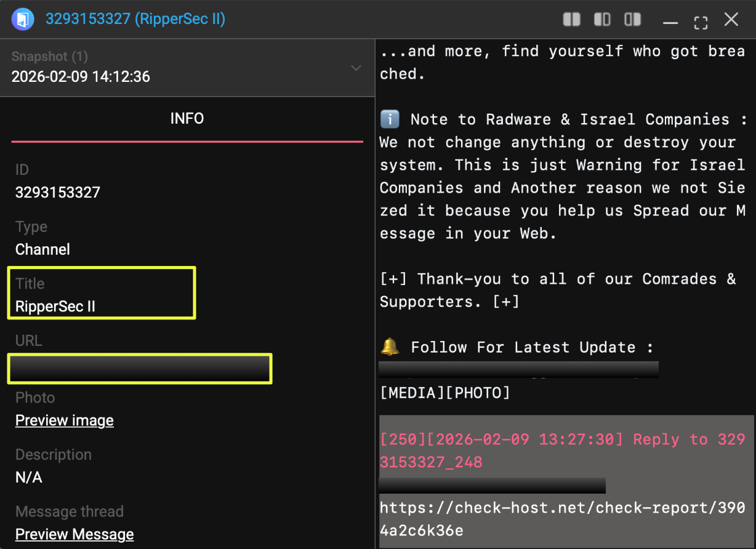Click the [MEDIA][PHOTO] attachment text
This screenshot has height=549, width=756.
445,393
